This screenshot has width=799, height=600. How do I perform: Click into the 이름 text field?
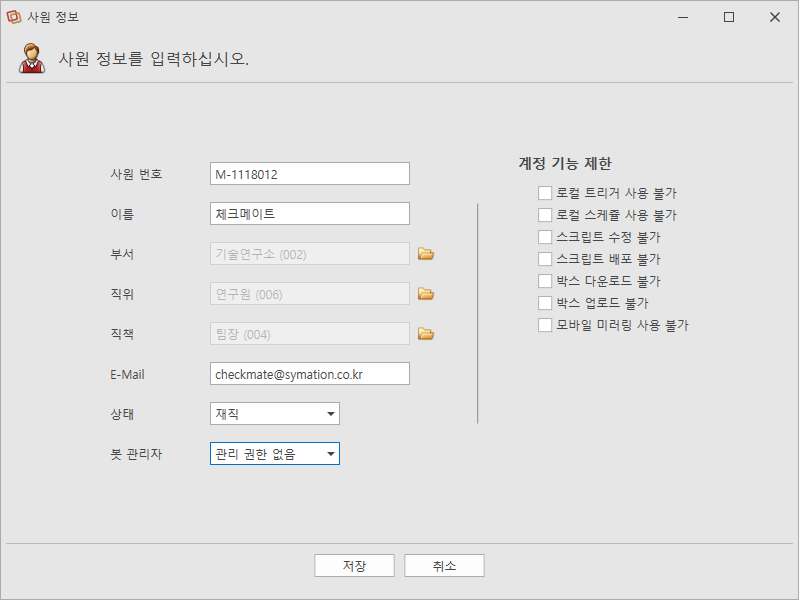310,214
